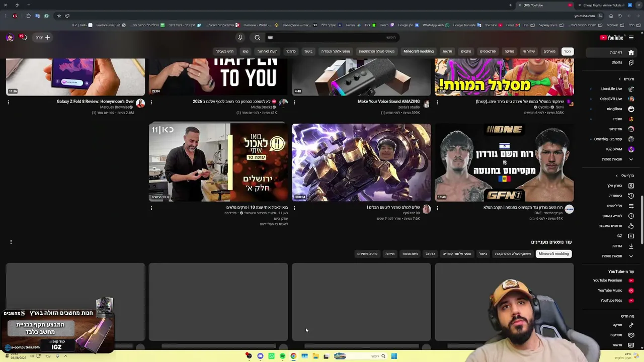Select the 'סרטים מצוירים' topic chip
644x362 pixels.
[367, 254]
